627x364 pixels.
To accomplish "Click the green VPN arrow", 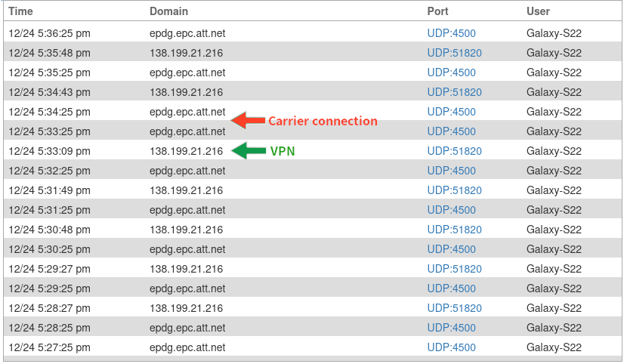I will tap(248, 151).
